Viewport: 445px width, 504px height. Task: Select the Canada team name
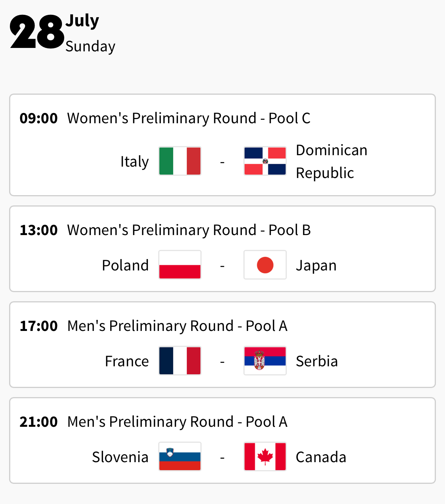coord(321,457)
